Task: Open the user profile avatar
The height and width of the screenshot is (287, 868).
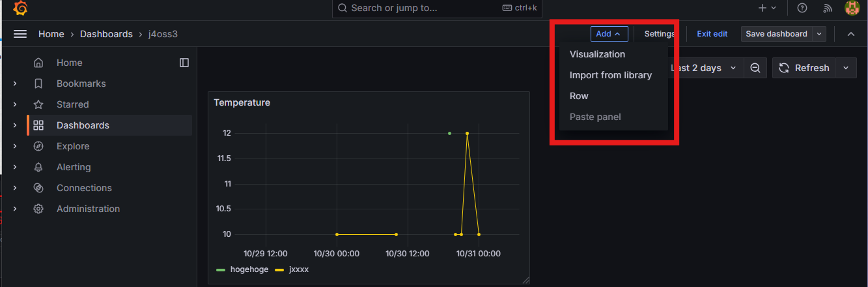Action: click(x=852, y=8)
